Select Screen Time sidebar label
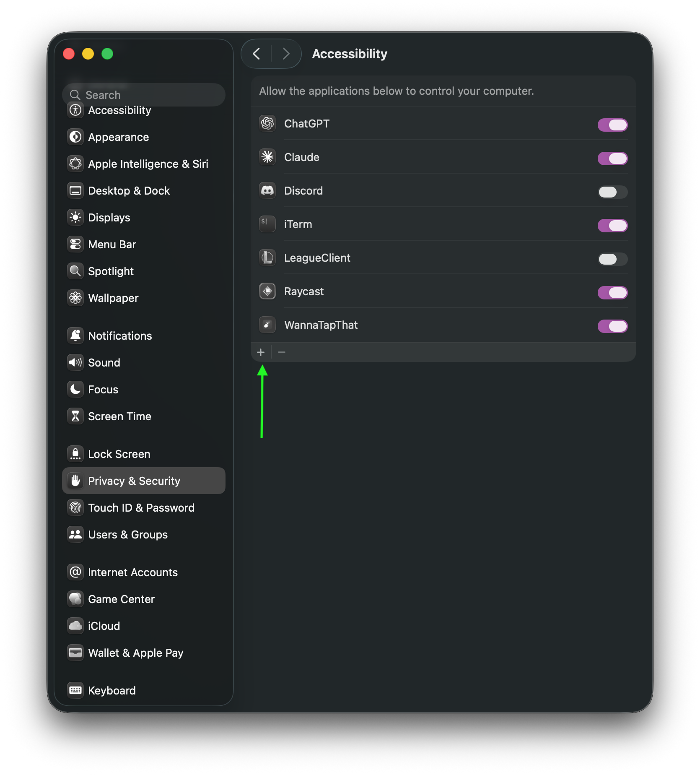 click(x=119, y=416)
